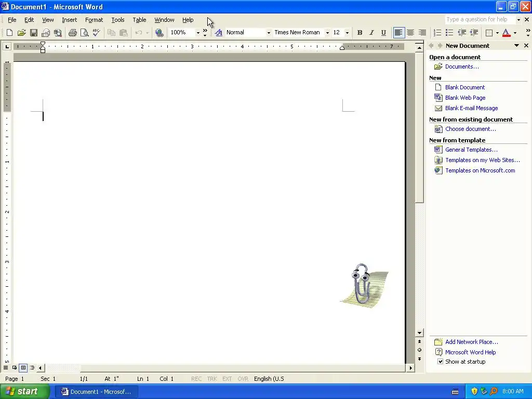532x399 pixels.
Task: Apply the red Font Color button
Action: pos(506,33)
